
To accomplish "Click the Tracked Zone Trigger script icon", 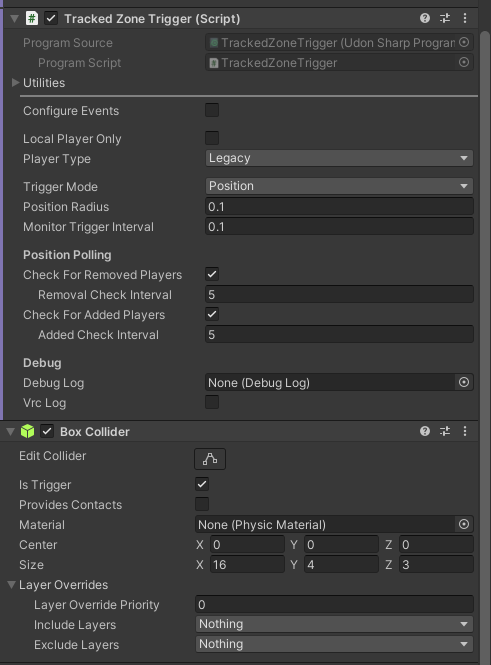I will tap(32, 18).
